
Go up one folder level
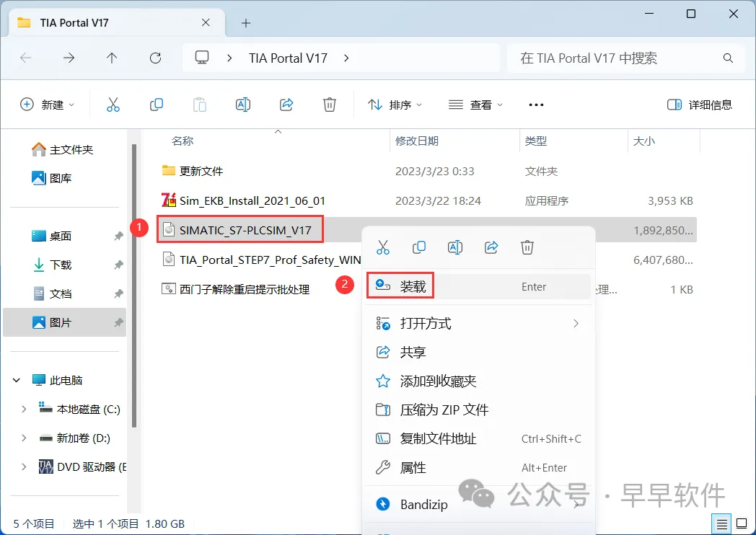112,58
